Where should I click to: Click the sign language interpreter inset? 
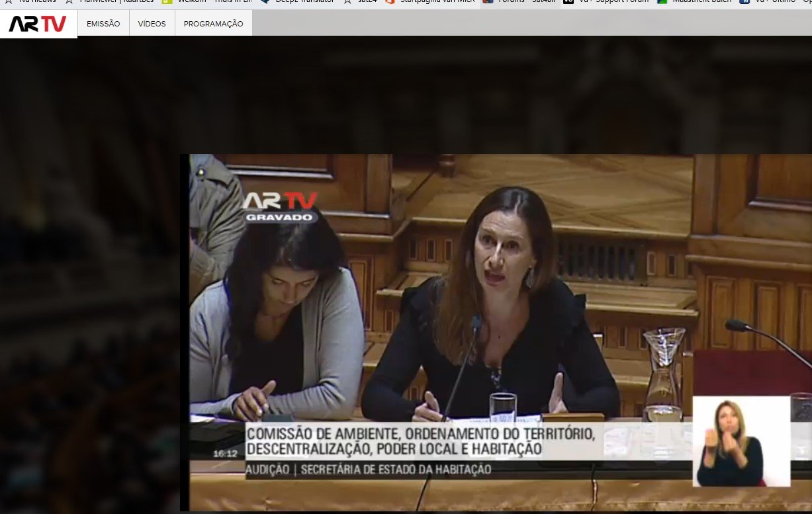pyautogui.click(x=741, y=441)
